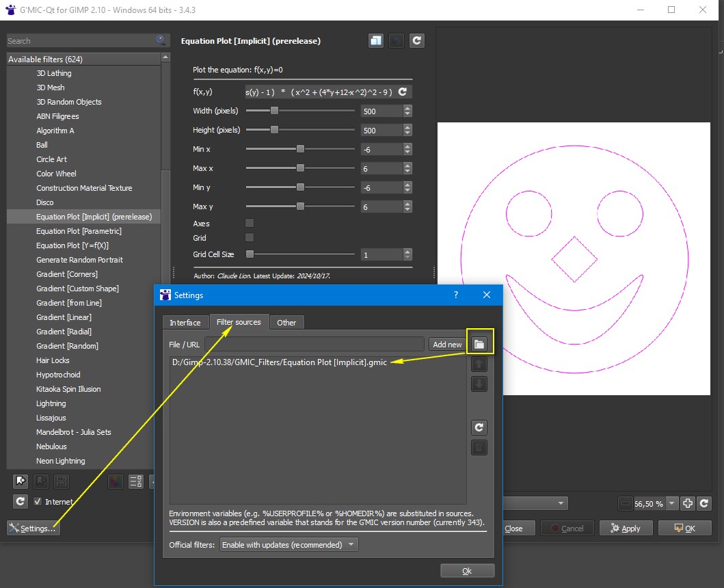This screenshot has width=724, height=588.
Task: Click the smiley face preview image
Action: coord(574,258)
